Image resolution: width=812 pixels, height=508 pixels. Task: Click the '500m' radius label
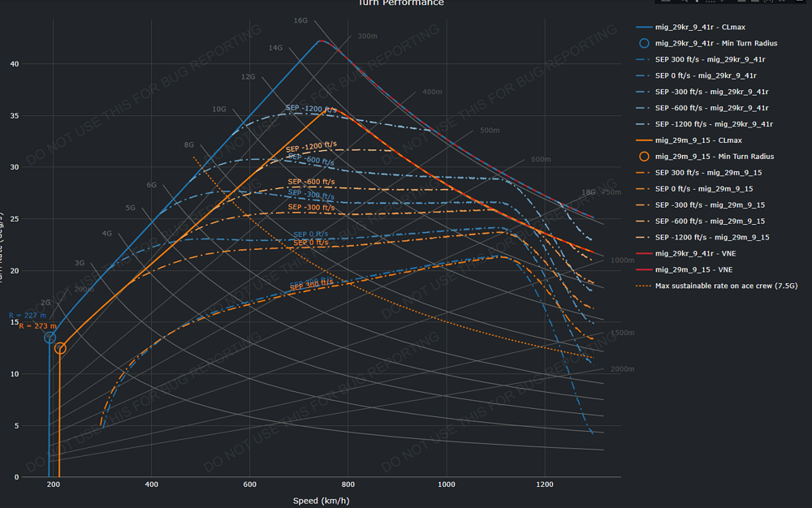click(490, 131)
